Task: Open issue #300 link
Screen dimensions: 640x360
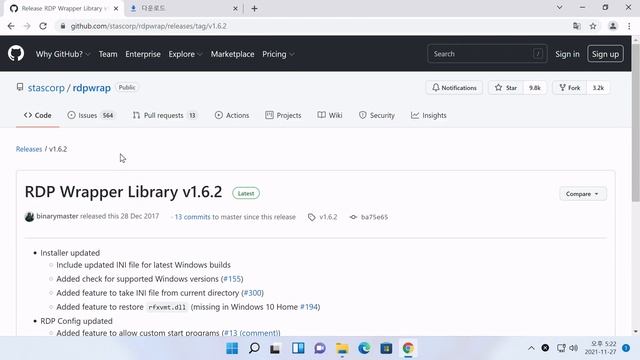Action: [x=252, y=293]
